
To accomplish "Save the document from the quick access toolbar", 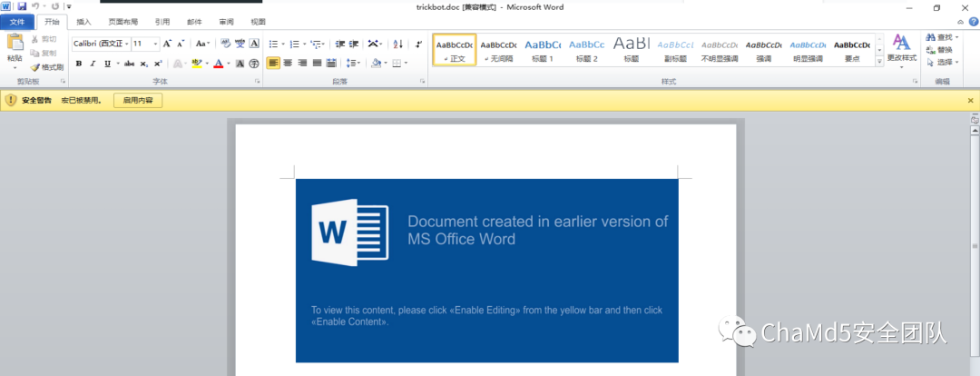I will tap(23, 6).
